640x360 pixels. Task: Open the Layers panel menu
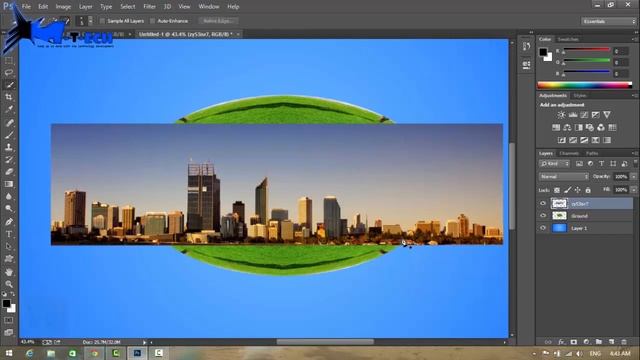click(x=635, y=153)
